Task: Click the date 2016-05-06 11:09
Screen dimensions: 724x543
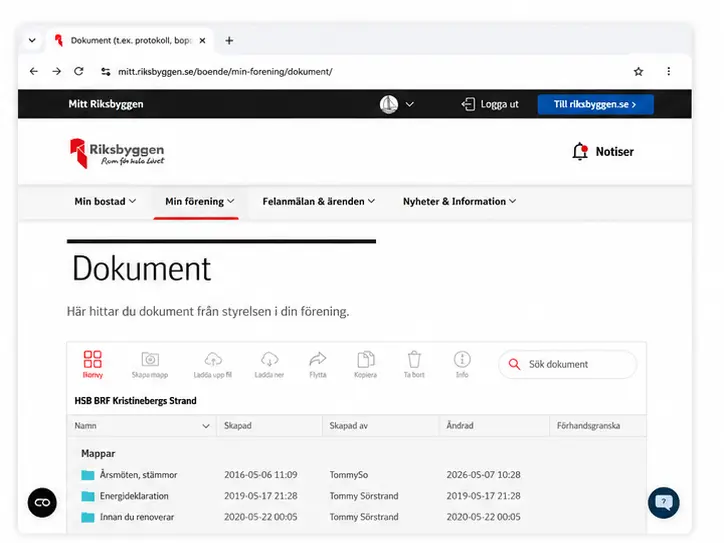Action: (260, 475)
